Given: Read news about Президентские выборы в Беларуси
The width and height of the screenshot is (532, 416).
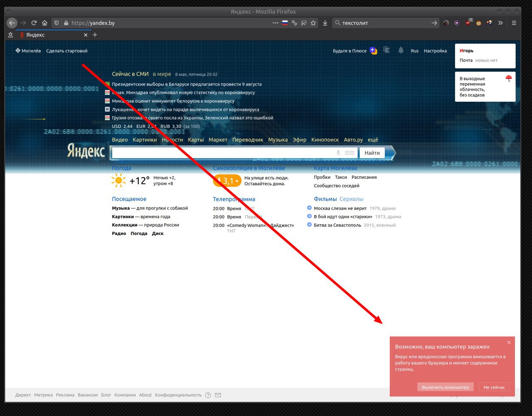Looking at the screenshot, I should [x=187, y=84].
